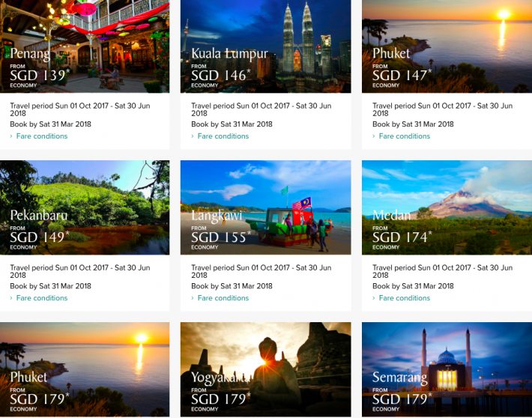The height and width of the screenshot is (418, 532).
Task: Click the Semarang mosque image card
Action: tap(447, 370)
